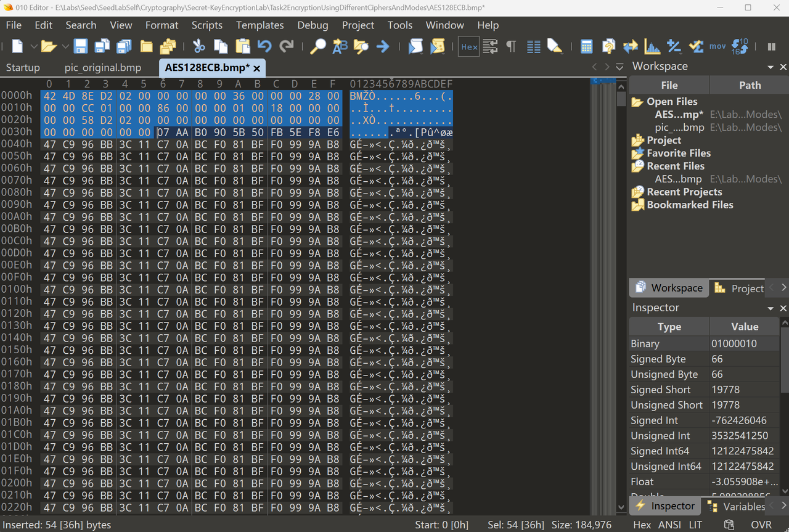789x532 pixels.
Task: Toggle OVR overwrite mode in status bar
Action: (x=761, y=525)
